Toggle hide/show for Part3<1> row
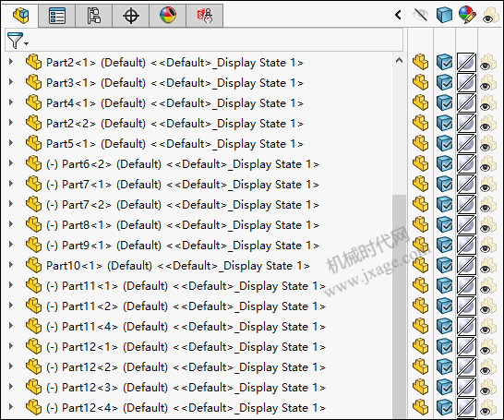 (420, 82)
